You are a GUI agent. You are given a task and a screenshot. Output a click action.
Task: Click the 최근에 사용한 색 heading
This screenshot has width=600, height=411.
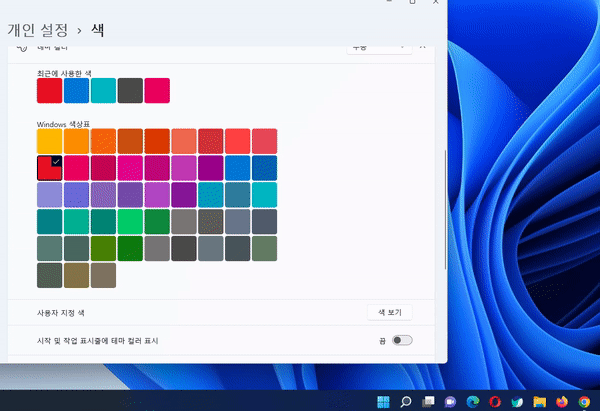pos(64,73)
